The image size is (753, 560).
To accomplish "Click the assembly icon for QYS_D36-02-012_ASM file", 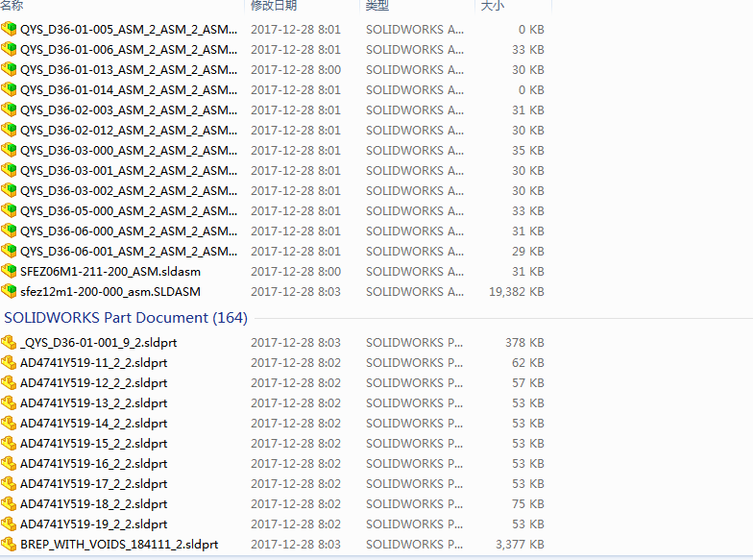I will coord(9,131).
